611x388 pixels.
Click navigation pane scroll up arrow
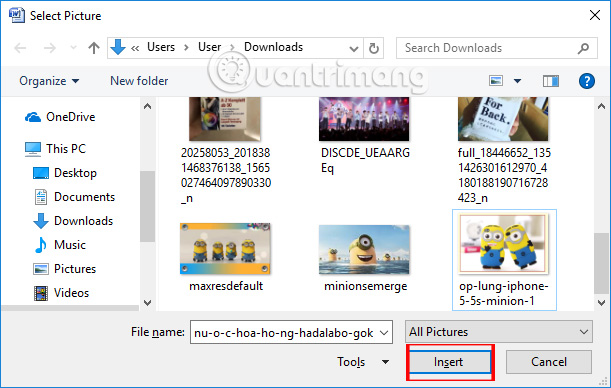pyautogui.click(x=147, y=106)
